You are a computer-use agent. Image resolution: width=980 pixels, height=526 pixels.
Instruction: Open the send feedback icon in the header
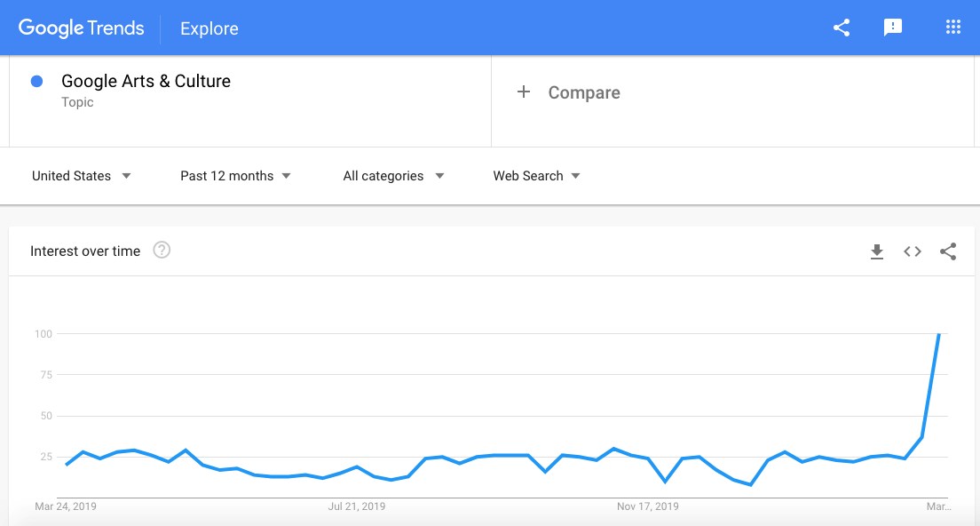[892, 28]
